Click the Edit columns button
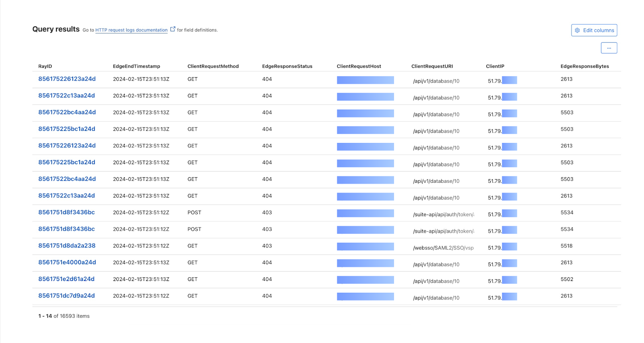The width and height of the screenshot is (644, 343). pos(594,30)
